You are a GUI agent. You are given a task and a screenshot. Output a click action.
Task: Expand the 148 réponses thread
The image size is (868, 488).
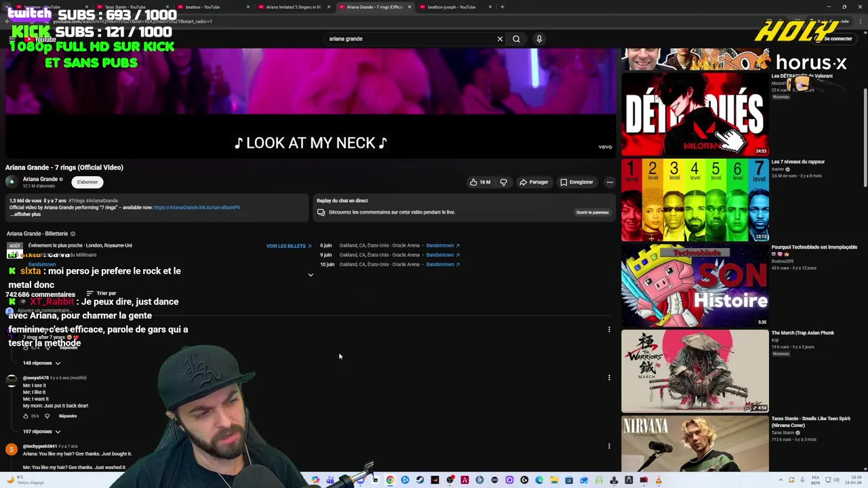41,363
